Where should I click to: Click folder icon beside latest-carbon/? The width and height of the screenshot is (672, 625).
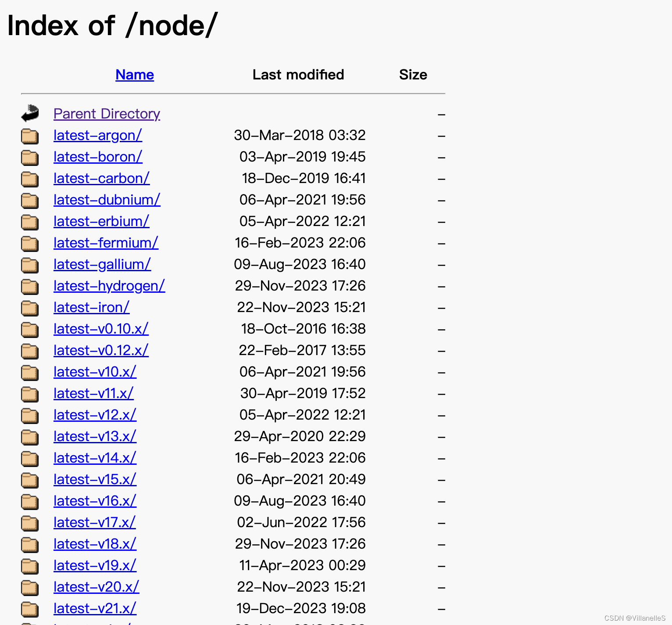click(30, 179)
